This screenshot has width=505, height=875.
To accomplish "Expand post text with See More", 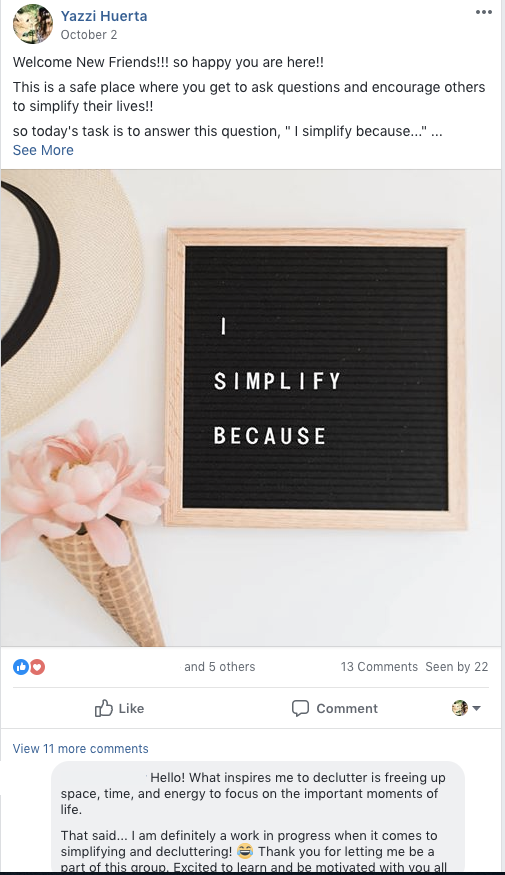I will pyautogui.click(x=43, y=150).
